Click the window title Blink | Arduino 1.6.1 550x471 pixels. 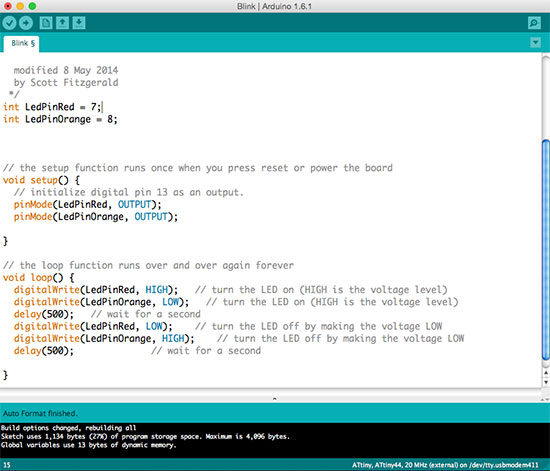274,6
